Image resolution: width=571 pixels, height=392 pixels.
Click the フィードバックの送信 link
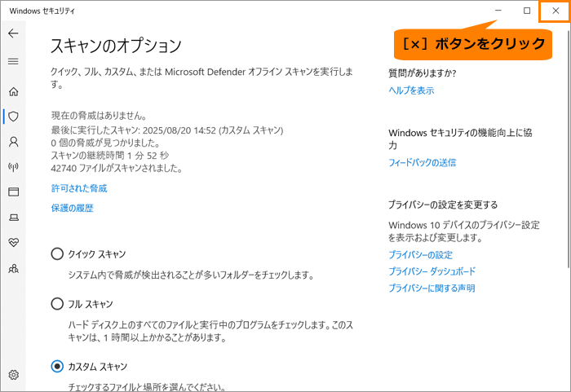click(422, 162)
